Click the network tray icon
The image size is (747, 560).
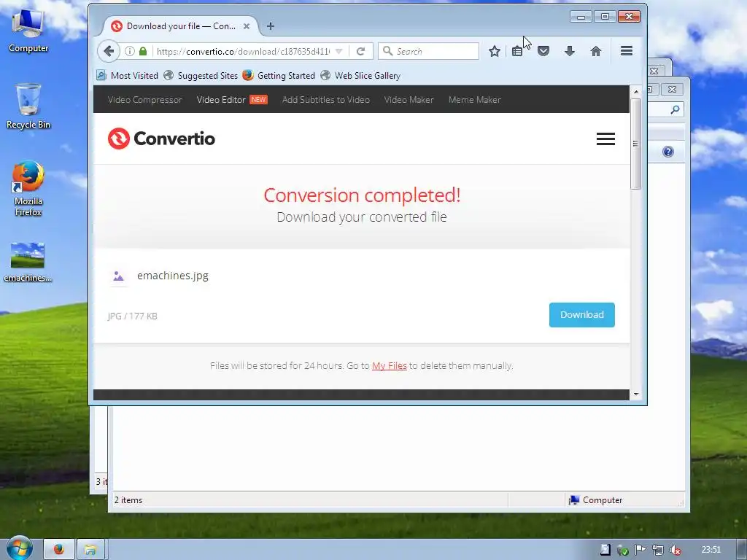(657, 550)
